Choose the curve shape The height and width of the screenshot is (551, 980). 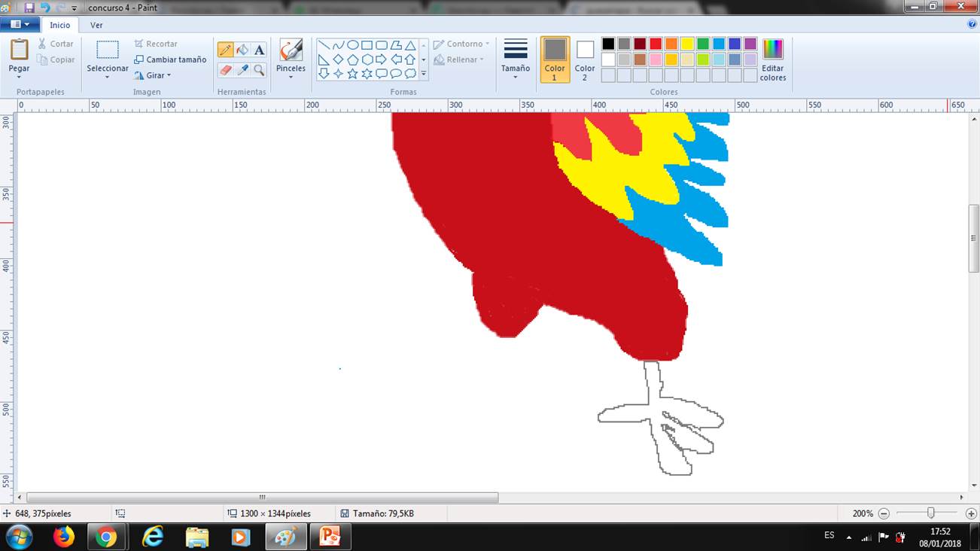(x=338, y=45)
